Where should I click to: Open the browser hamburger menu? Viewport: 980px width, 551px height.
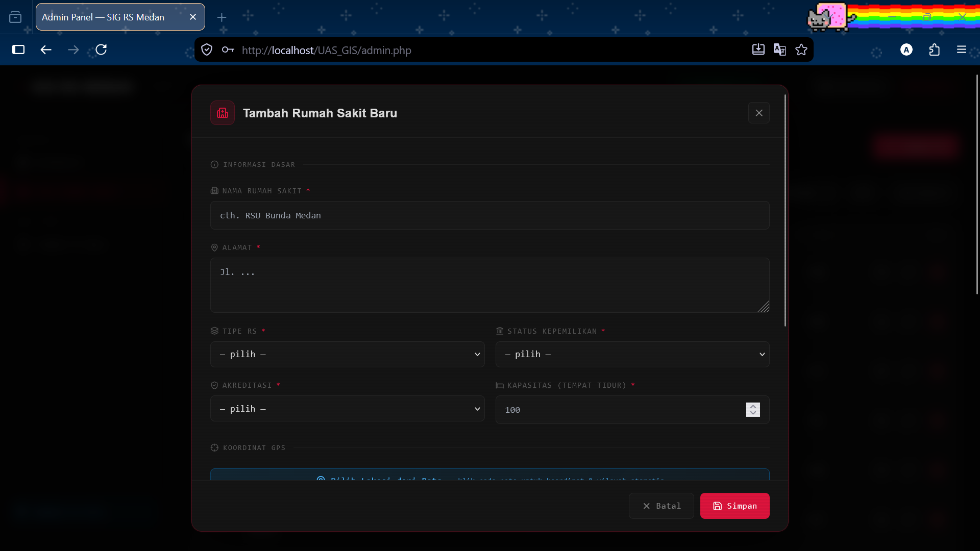pos(962,49)
